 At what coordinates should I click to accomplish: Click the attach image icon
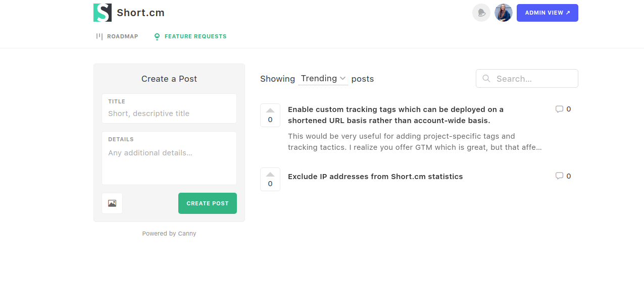[x=112, y=203]
